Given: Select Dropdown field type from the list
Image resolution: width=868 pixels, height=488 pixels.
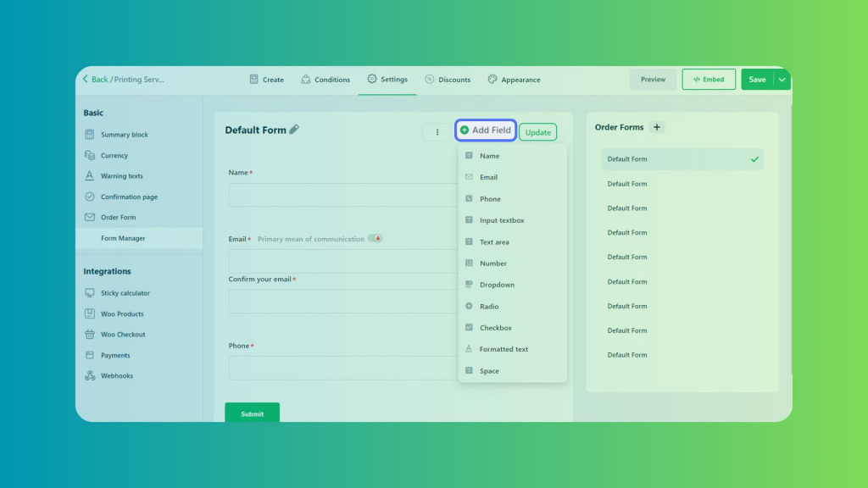Looking at the screenshot, I should [x=497, y=286].
